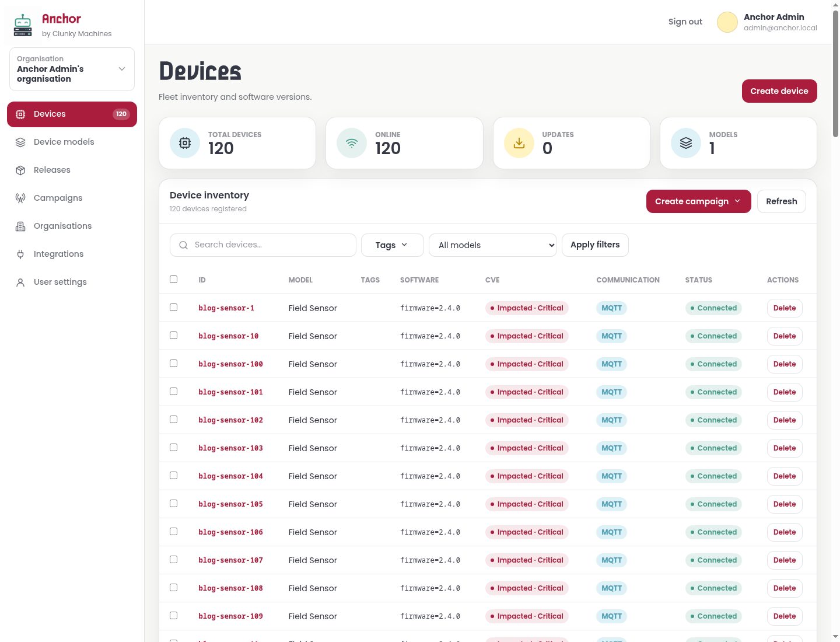
Task: Go to Organisations
Action: click(72, 226)
